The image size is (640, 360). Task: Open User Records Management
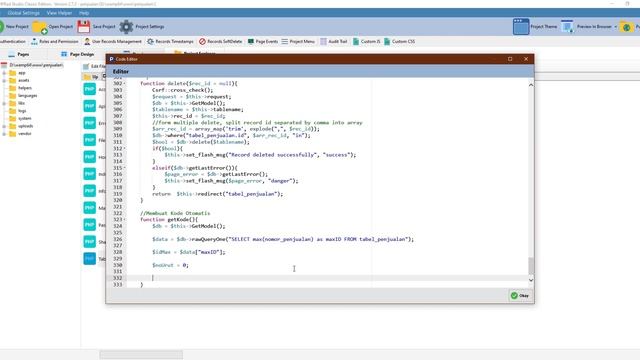pos(113,42)
